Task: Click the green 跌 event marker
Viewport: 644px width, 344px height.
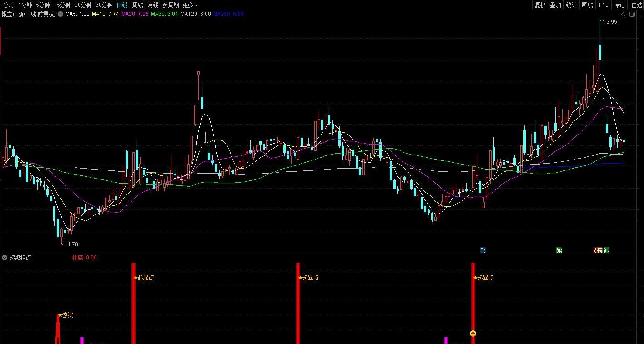Action: click(x=607, y=250)
